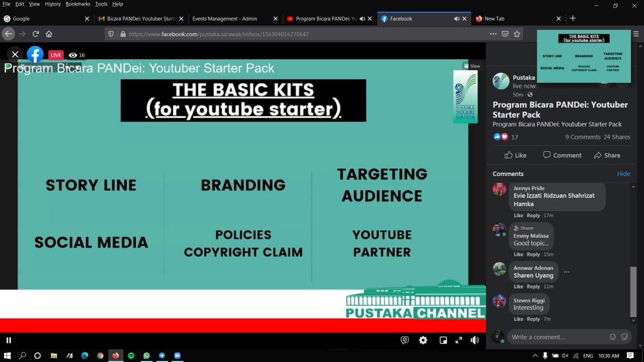Open Spotify from the taskbar

click(131, 355)
